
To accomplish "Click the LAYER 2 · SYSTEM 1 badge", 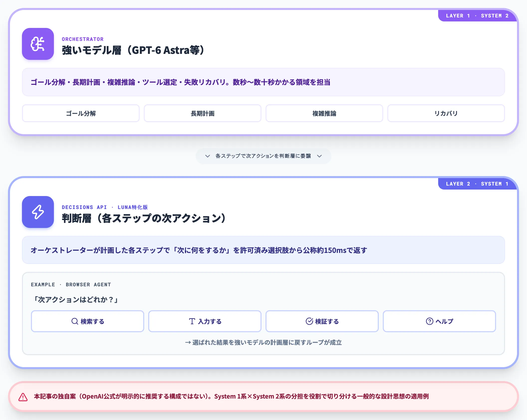I will click(477, 184).
